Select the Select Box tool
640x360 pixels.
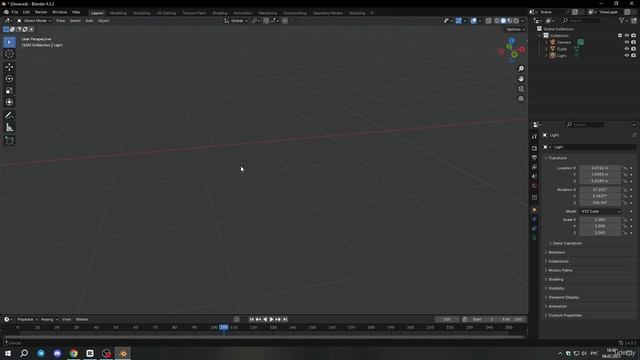pyautogui.click(x=9, y=42)
